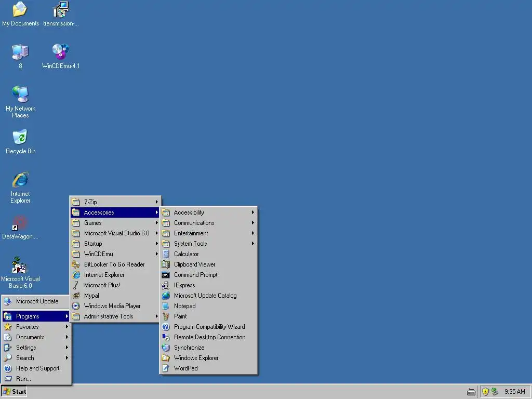Viewport: 532px width, 399px height.
Task: Click the network tray icon beside the clock
Action: point(495,392)
